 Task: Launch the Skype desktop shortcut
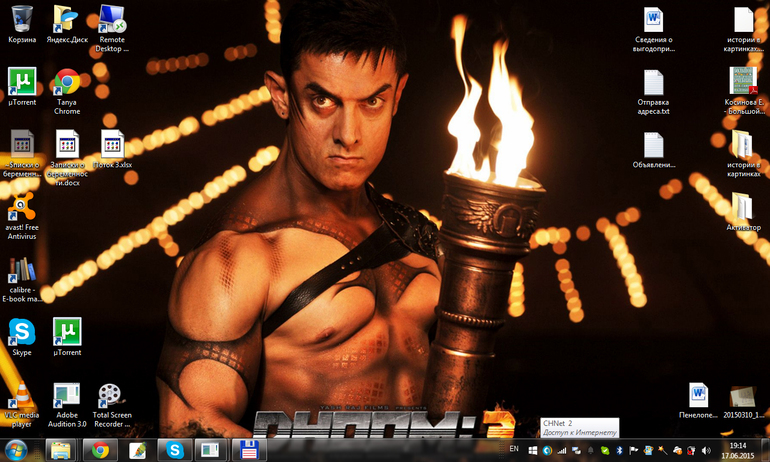tap(22, 331)
